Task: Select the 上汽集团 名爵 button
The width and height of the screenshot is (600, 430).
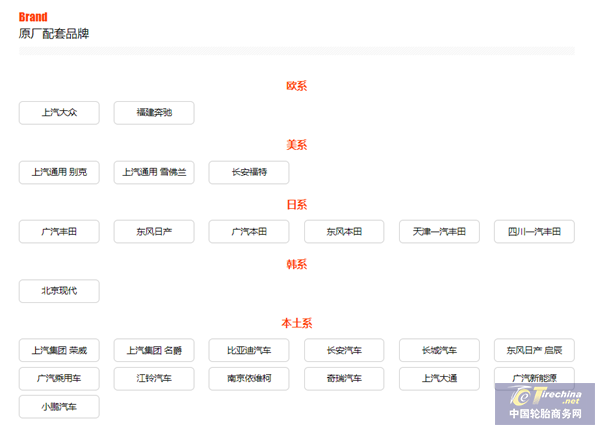Action: pos(154,350)
